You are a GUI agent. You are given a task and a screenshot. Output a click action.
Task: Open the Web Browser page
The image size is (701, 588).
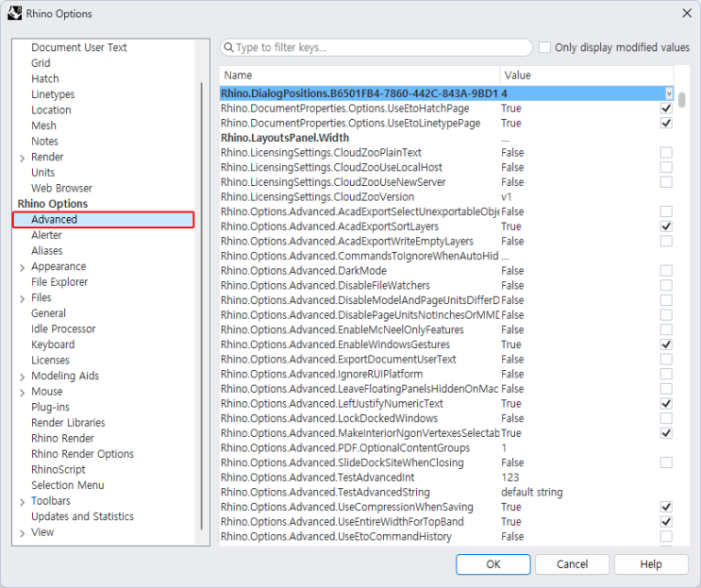point(61,188)
